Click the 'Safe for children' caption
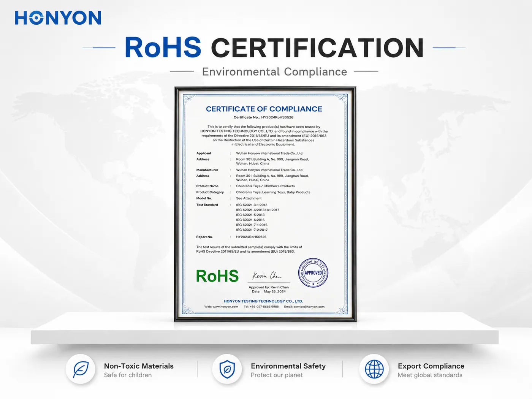532x399 pixels. point(128,375)
